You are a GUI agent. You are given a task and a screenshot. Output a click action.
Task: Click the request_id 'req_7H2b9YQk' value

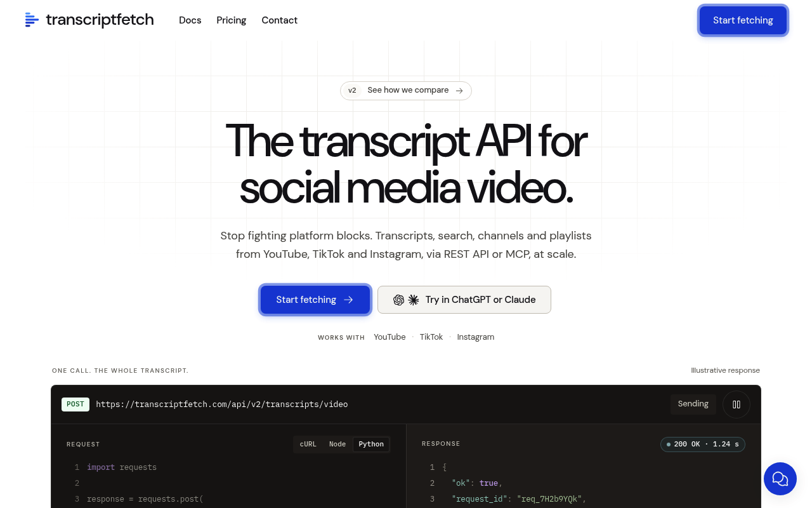click(549, 499)
